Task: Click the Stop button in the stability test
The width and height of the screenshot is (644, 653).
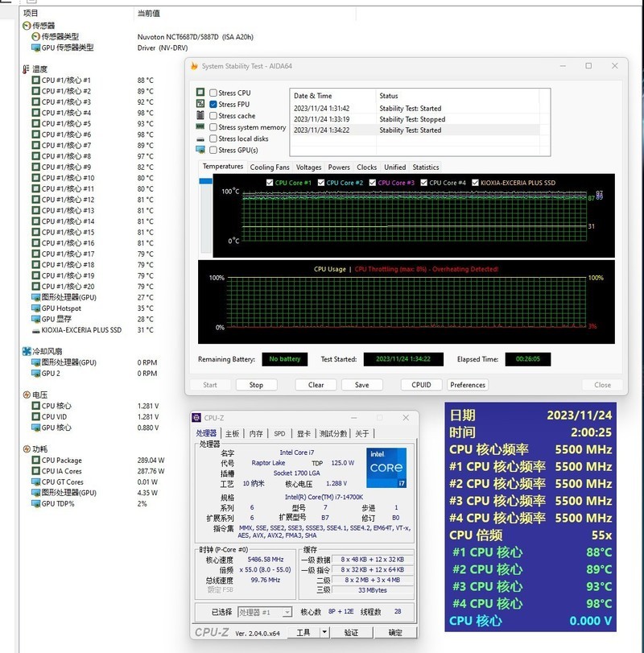Action: point(256,385)
